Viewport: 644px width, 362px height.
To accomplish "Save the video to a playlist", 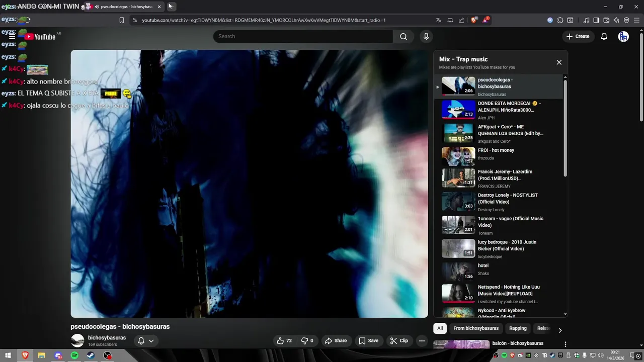I will (x=368, y=340).
